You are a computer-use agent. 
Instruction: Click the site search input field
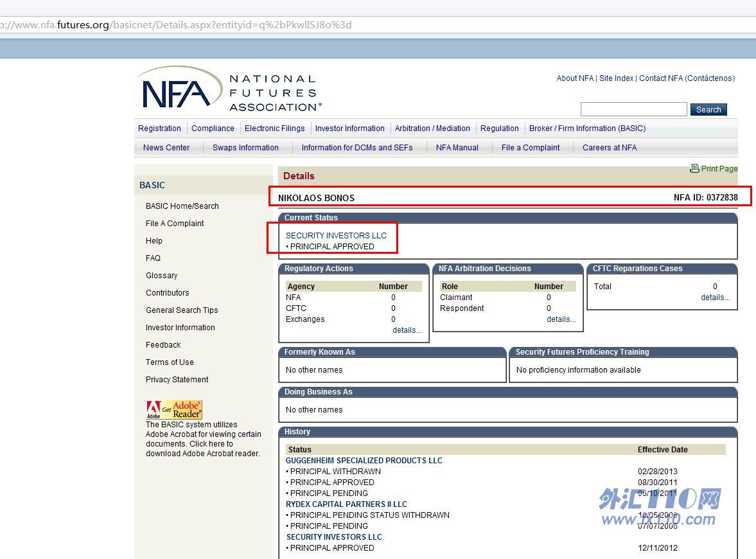(x=633, y=109)
